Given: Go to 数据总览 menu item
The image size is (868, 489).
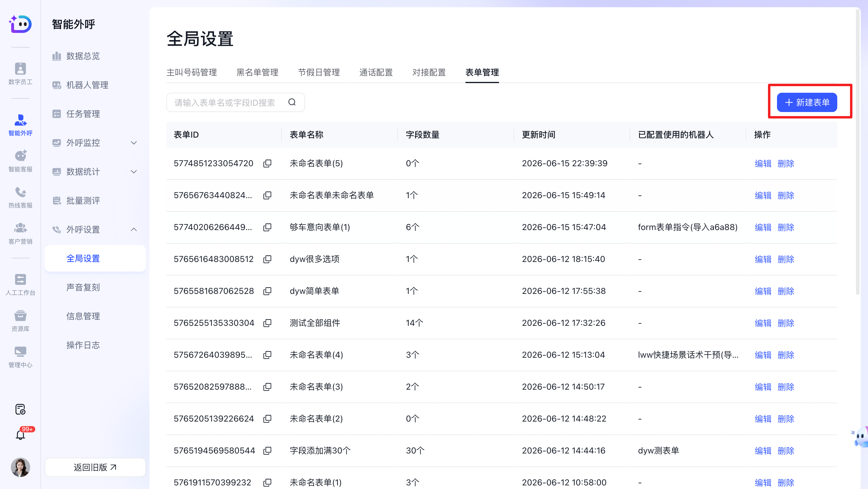Looking at the screenshot, I should [95, 56].
